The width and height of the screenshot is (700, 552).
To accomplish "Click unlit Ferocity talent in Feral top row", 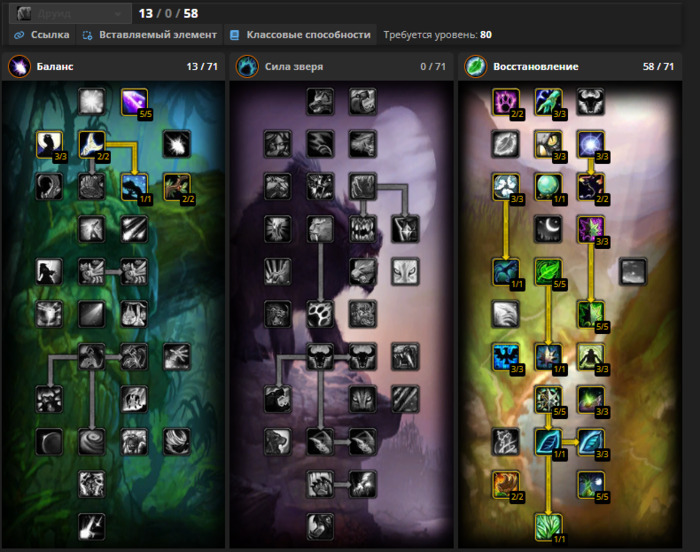I will [320, 102].
